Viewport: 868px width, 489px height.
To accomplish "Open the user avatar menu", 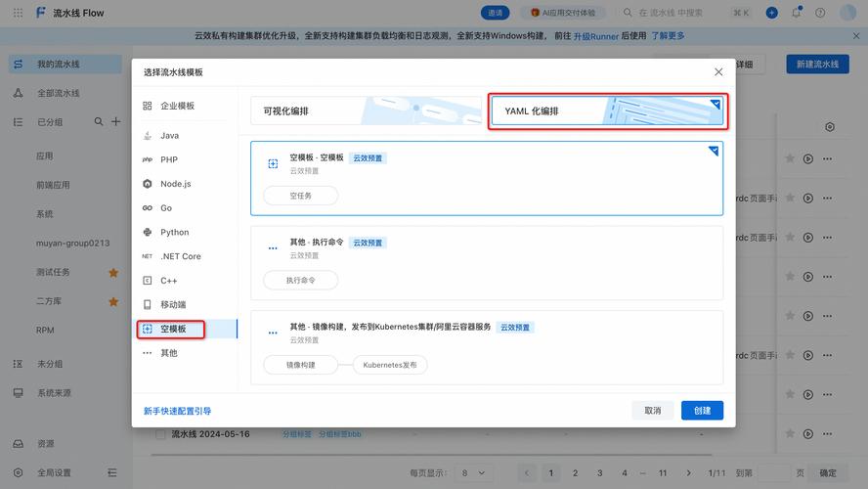I will tap(847, 12).
